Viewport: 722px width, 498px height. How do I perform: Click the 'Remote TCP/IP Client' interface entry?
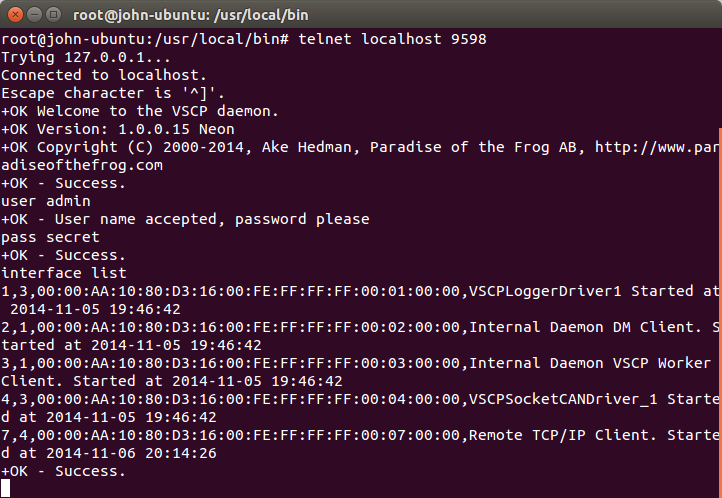point(560,435)
